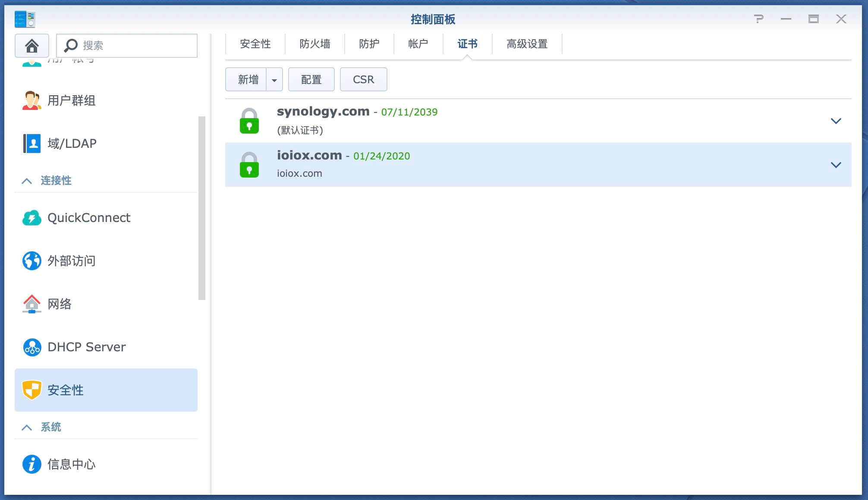Focus the 搜索 search field

coord(134,46)
